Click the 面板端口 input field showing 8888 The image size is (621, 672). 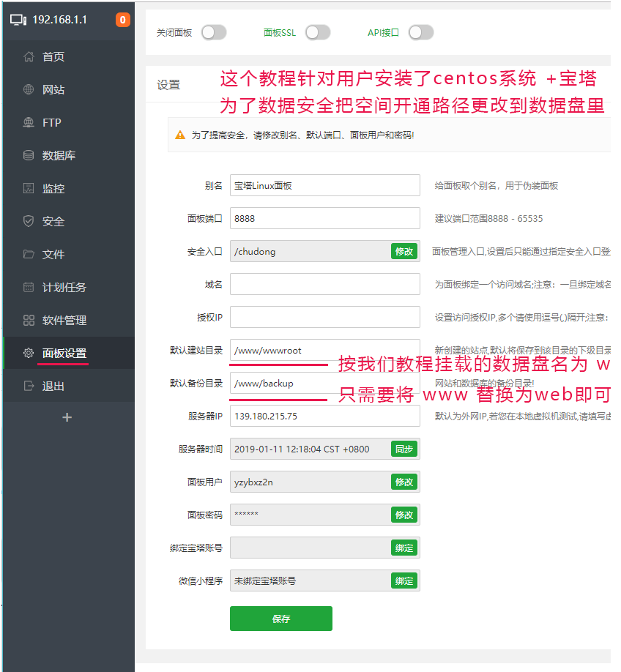point(324,218)
